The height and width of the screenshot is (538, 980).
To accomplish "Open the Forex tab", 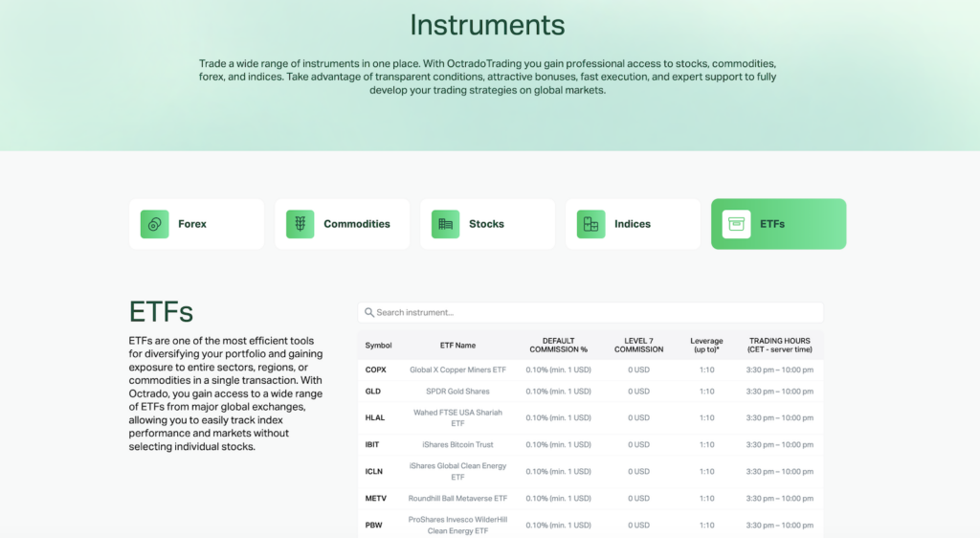I will tap(197, 224).
